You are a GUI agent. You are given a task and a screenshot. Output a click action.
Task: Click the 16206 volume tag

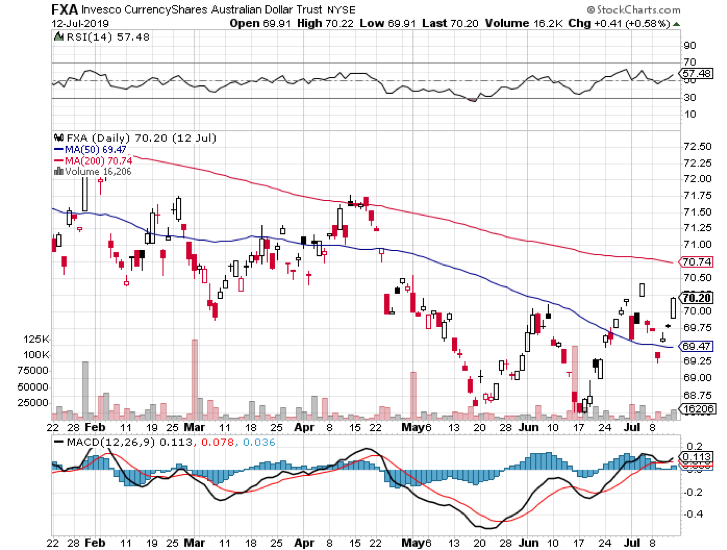(698, 409)
